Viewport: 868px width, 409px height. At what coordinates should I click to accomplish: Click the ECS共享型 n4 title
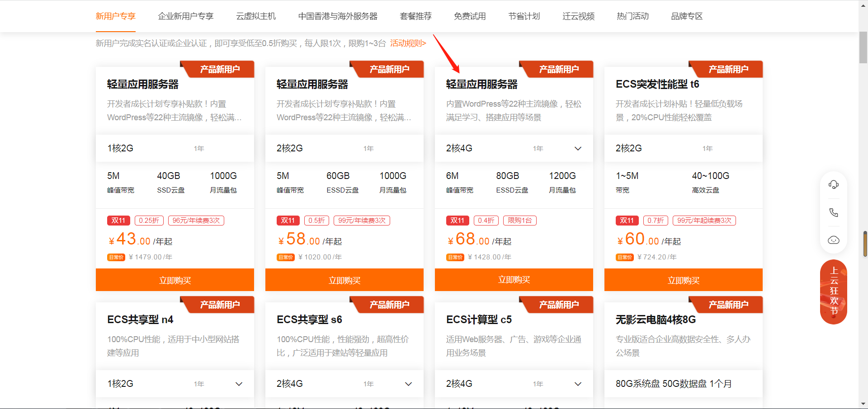(x=140, y=320)
